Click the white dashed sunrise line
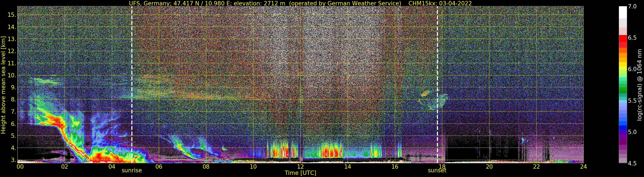The image size is (644, 177). 132,85
